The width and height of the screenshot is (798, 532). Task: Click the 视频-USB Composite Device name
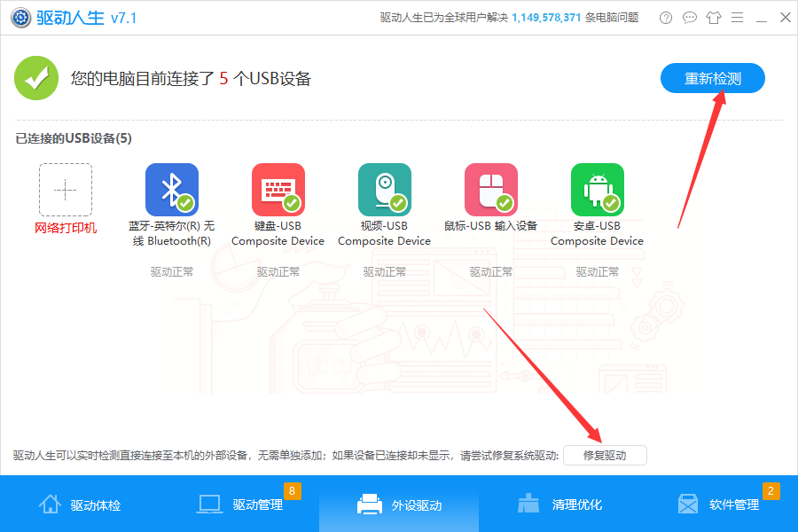click(384, 233)
